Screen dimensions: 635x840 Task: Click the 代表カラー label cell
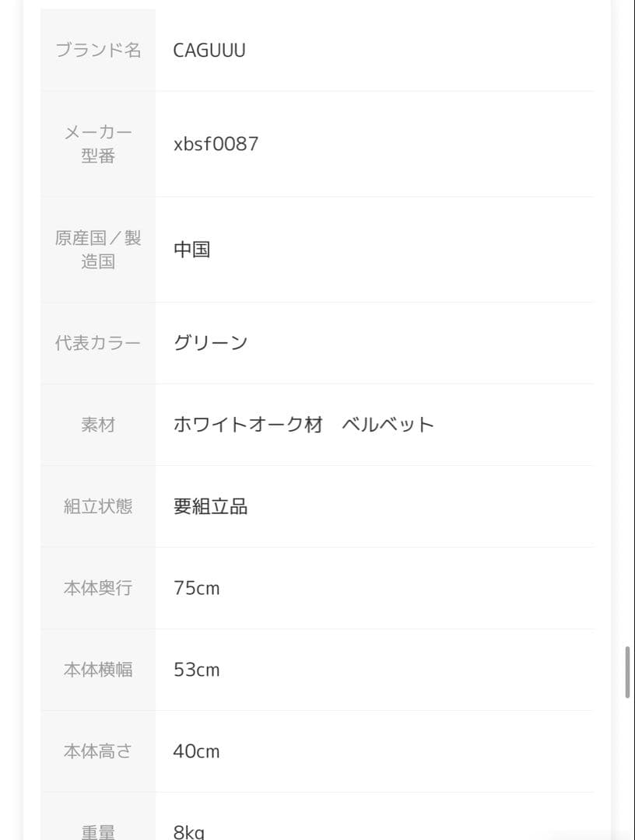[98, 343]
